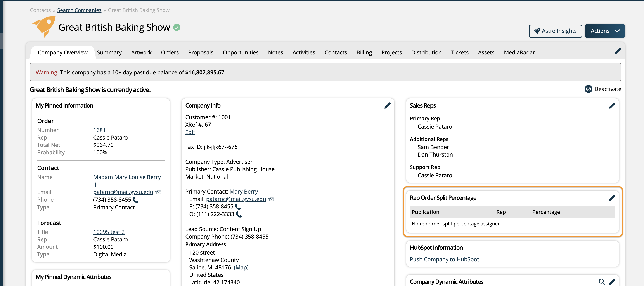Open the Projects tab
Image resolution: width=644 pixels, height=286 pixels.
click(x=391, y=52)
